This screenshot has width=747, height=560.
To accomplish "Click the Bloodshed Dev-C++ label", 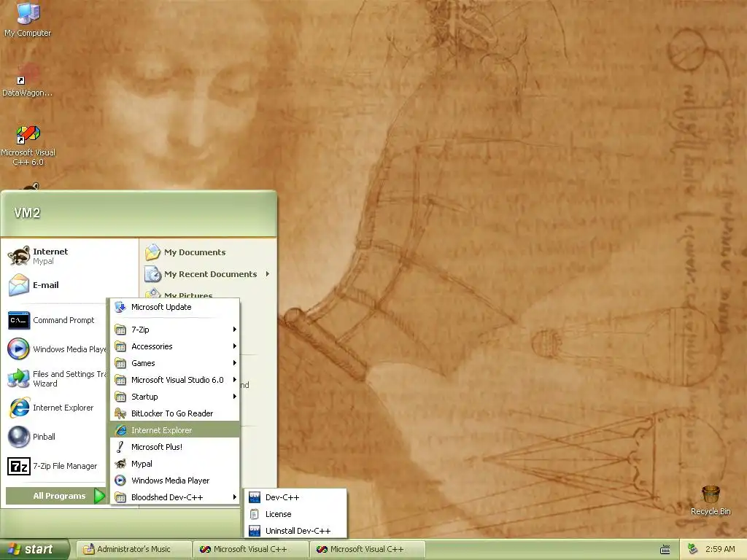I will pos(167,497).
